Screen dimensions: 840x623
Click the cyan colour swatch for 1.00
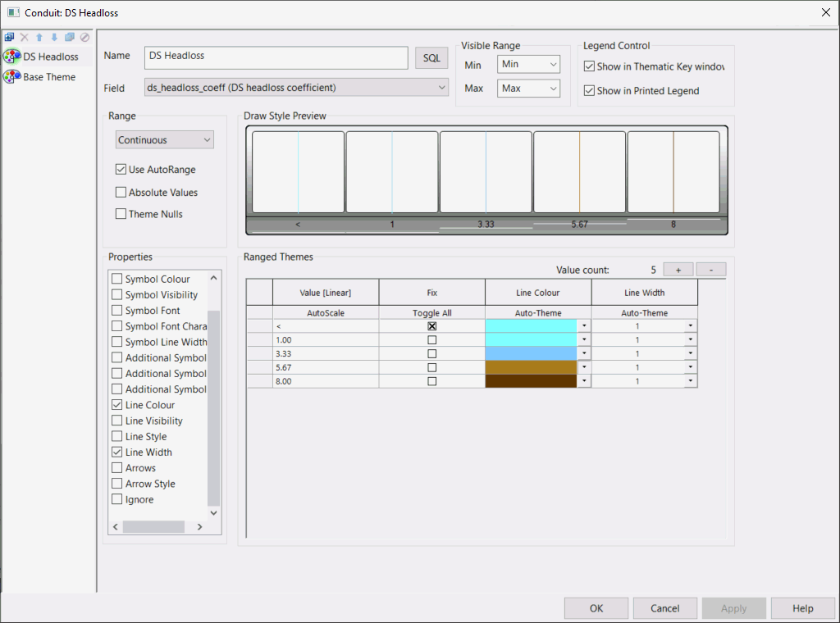coord(531,339)
